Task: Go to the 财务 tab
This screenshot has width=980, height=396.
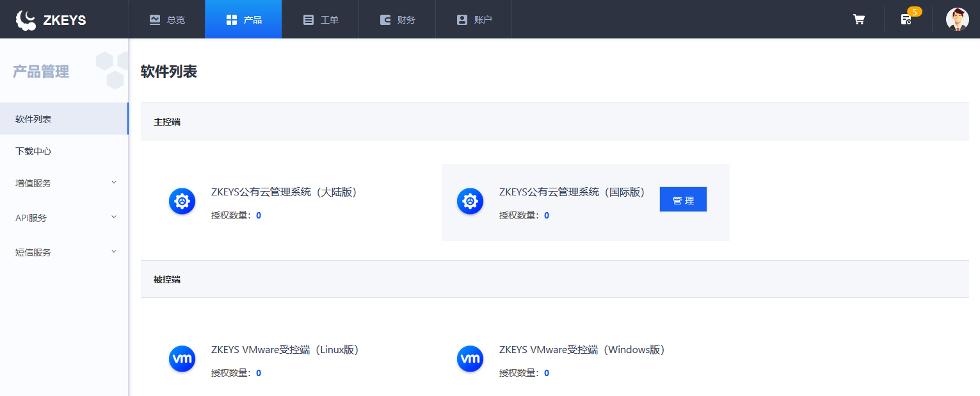Action: tap(397, 19)
